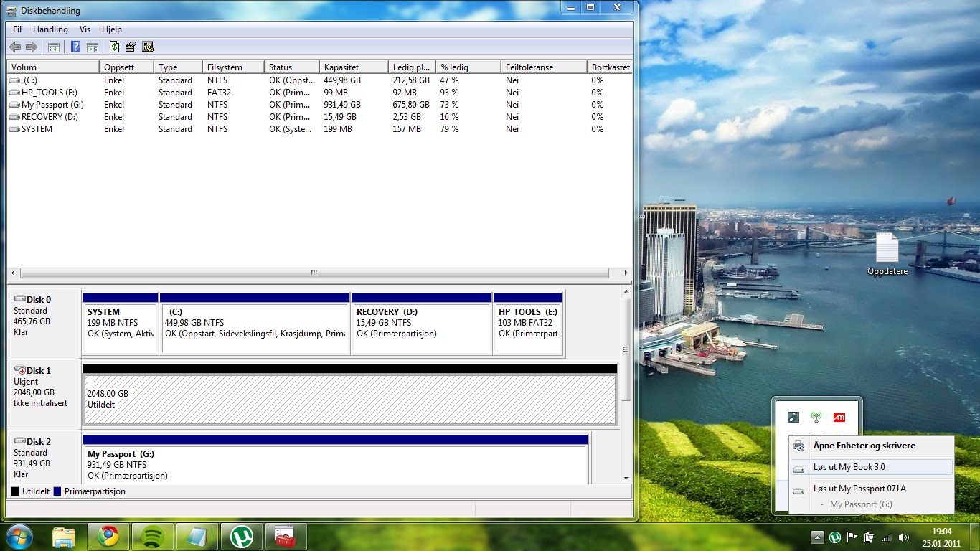The height and width of the screenshot is (551, 980).
Task: Select the (C:) volume row
Action: tap(319, 80)
